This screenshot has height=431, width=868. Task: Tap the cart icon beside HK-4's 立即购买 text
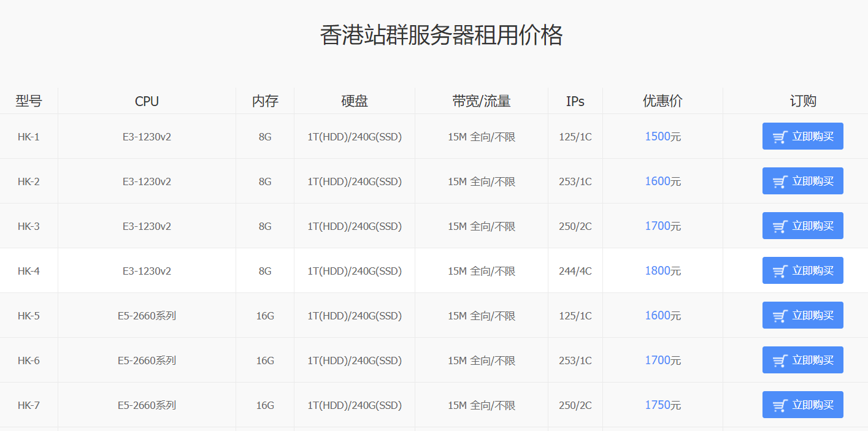point(780,270)
